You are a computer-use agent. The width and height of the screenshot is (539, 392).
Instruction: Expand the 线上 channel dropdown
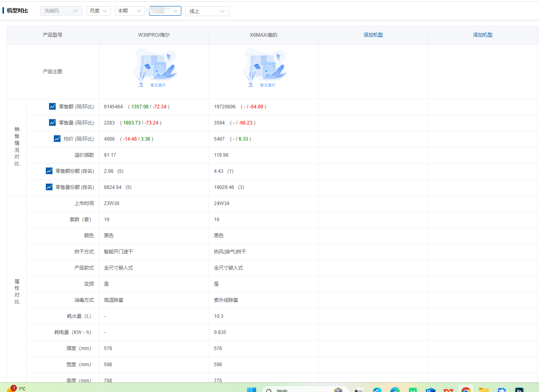click(207, 11)
